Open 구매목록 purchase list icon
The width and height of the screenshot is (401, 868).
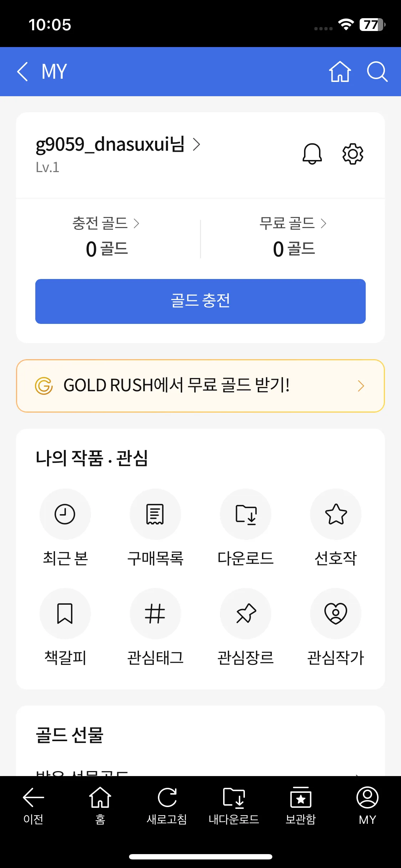click(x=155, y=514)
